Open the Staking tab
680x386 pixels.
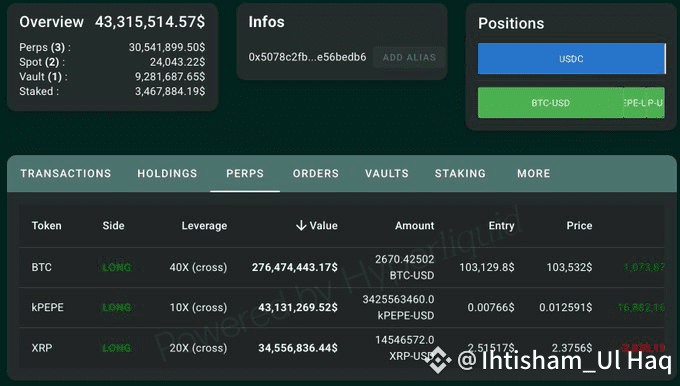[460, 173]
